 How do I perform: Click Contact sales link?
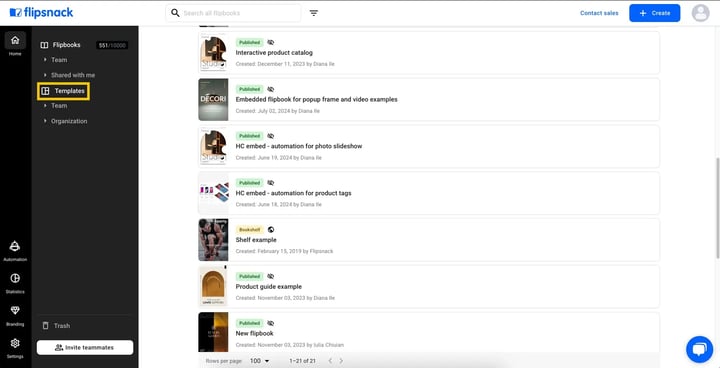click(599, 13)
